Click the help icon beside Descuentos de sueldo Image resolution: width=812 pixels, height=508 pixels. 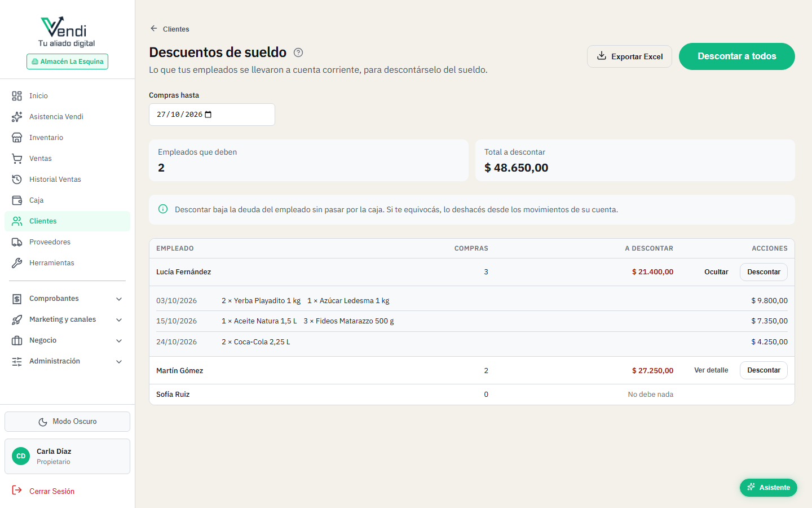[298, 52]
